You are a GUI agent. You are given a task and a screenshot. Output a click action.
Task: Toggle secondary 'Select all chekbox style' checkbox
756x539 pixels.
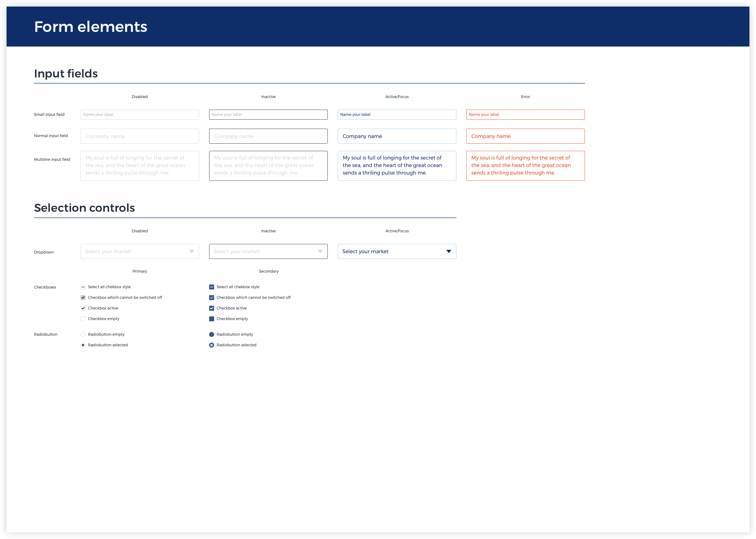212,287
